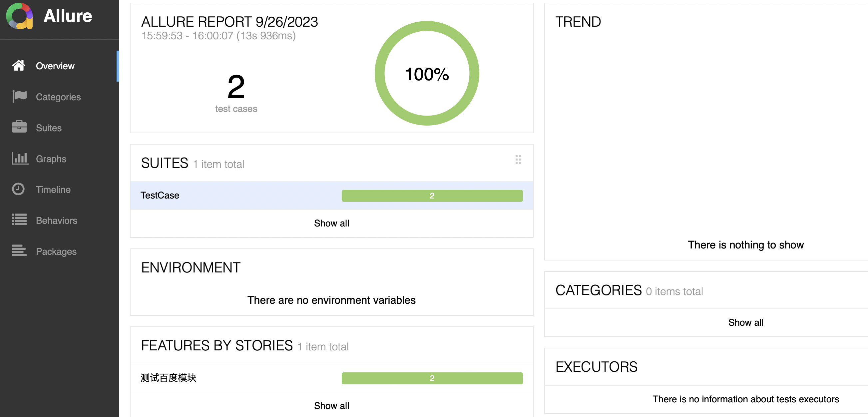The width and height of the screenshot is (868, 417).
Task: Click the green bar next to TestCase
Action: 432,196
